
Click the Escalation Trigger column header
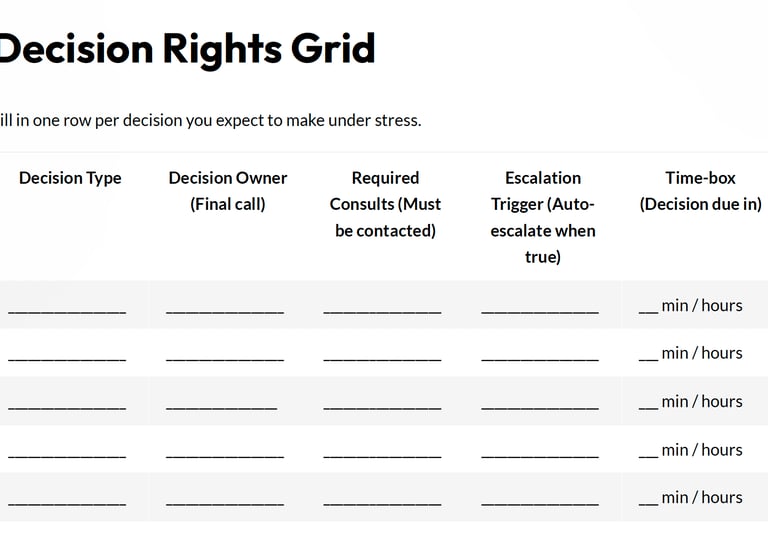[543, 217]
